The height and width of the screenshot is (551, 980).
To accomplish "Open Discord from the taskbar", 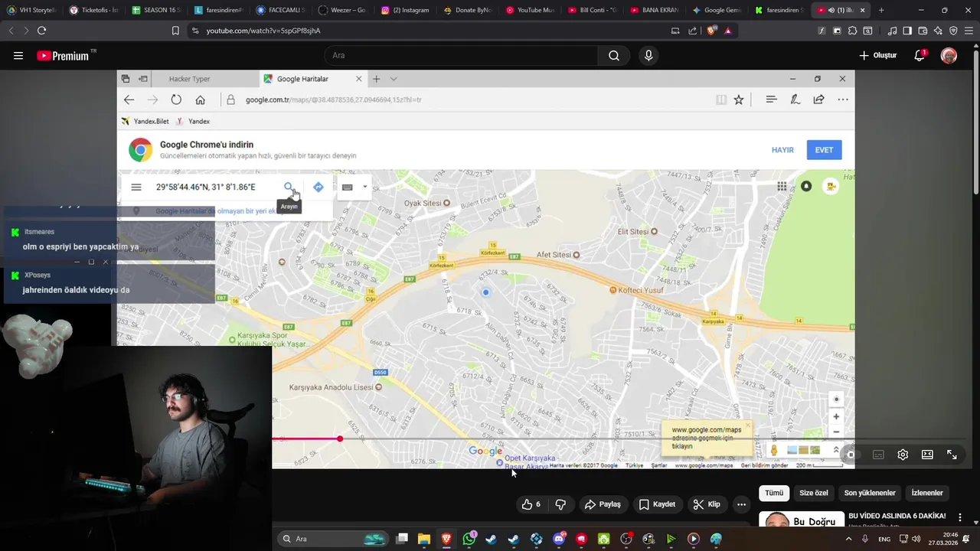I will [x=559, y=539].
